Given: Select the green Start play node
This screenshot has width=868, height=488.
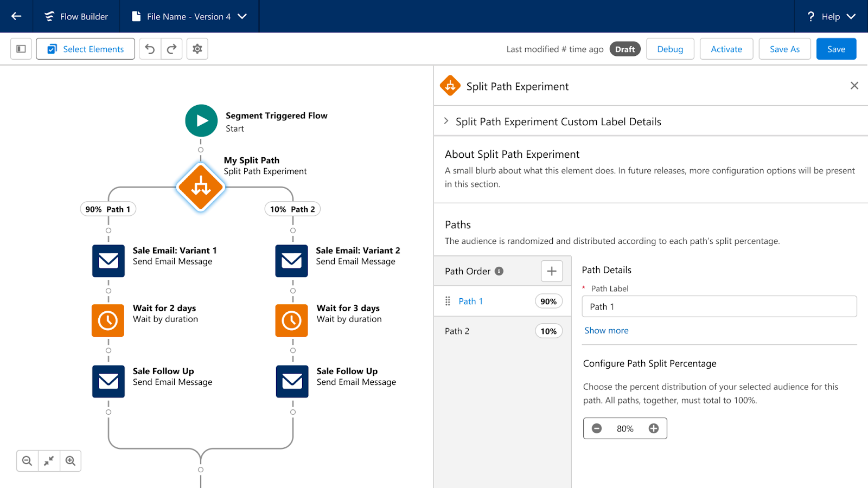Looking at the screenshot, I should tap(201, 120).
